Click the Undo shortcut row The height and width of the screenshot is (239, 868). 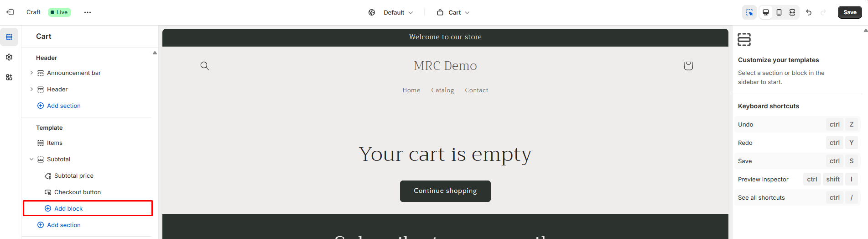point(797,124)
